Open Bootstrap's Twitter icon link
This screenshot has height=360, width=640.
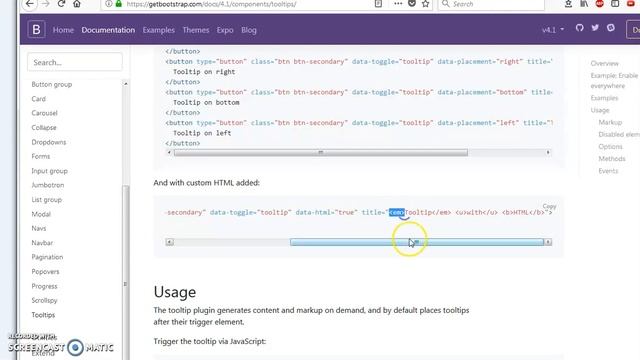point(595,28)
